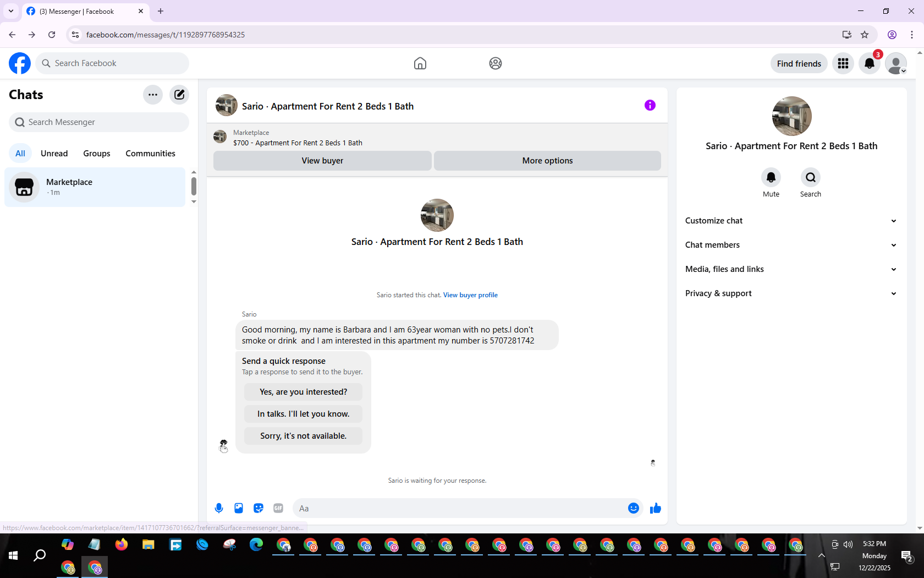Search in conversation magnifier icon

811,177
